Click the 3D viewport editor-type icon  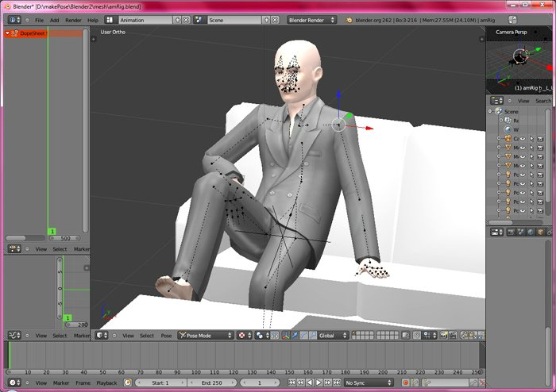101,336
